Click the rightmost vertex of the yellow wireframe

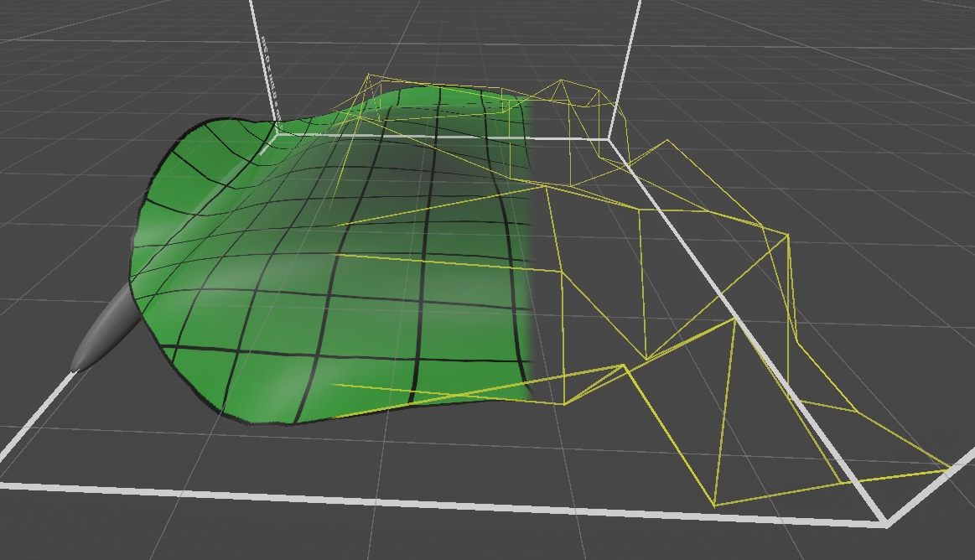[x=950, y=468]
